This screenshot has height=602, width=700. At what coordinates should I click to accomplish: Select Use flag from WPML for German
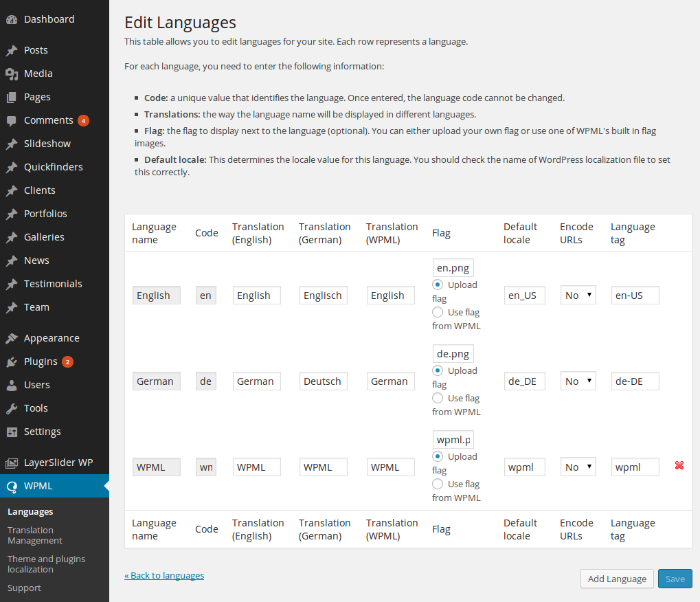(x=438, y=398)
